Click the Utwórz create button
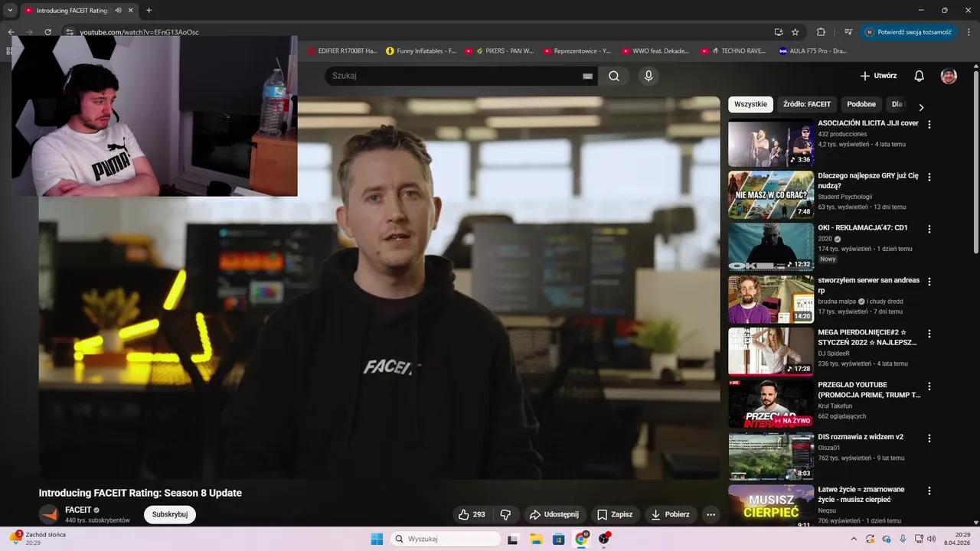Viewport: 980px width, 551px height. (x=877, y=76)
